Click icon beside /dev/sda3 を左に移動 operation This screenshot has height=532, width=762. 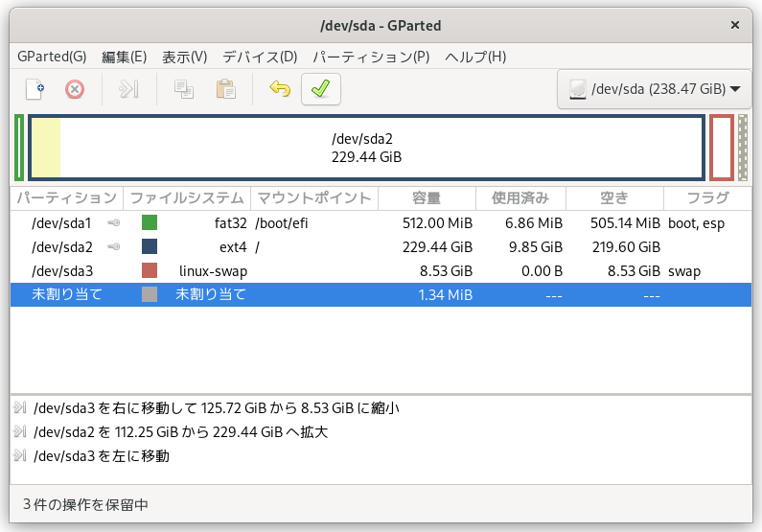coord(20,455)
